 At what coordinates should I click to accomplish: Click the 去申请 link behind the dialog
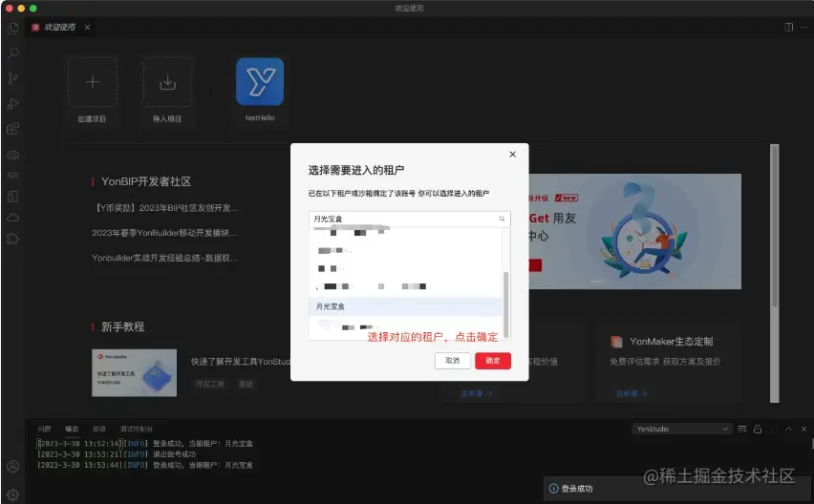(x=477, y=393)
